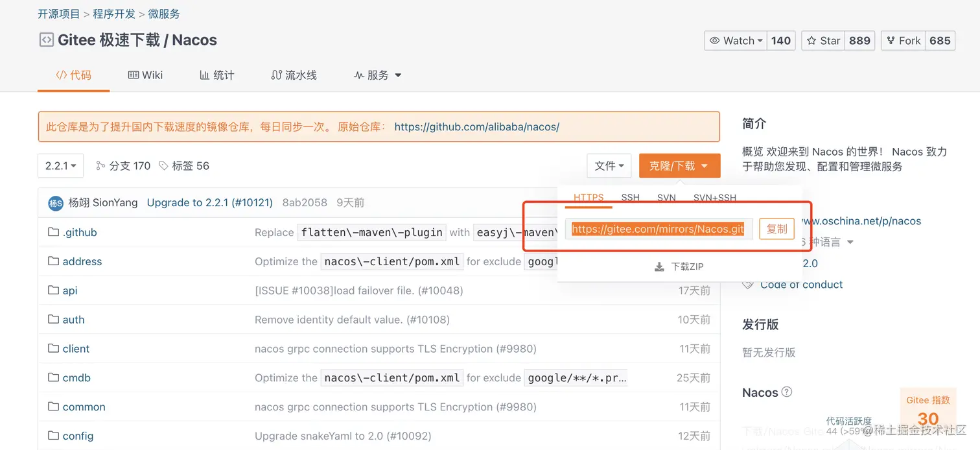This screenshot has height=450, width=980.
Task: Click the 杨S author avatar
Action: coord(56,203)
